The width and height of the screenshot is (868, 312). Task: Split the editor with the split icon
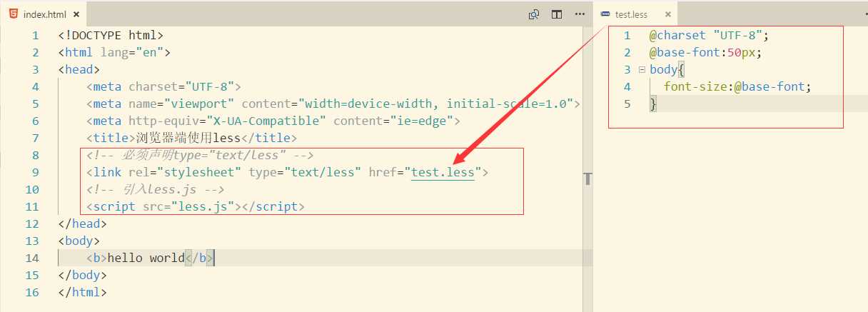[557, 14]
